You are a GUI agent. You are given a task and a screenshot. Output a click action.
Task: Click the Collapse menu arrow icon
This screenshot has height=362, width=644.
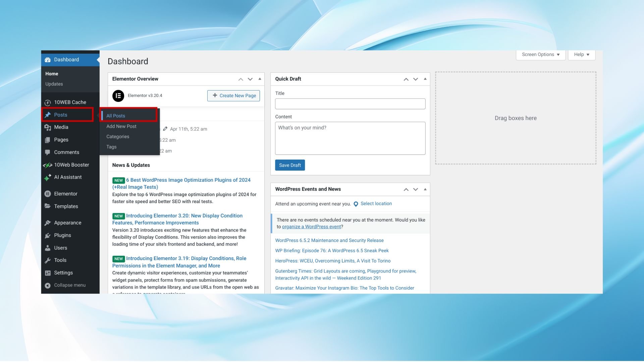coord(48,285)
